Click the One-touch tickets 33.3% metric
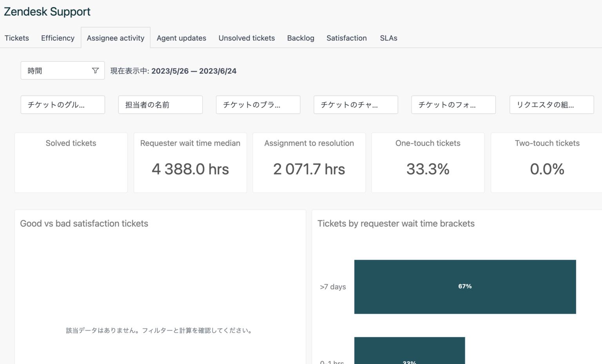Viewport: 602px width, 364px height. [x=428, y=169]
